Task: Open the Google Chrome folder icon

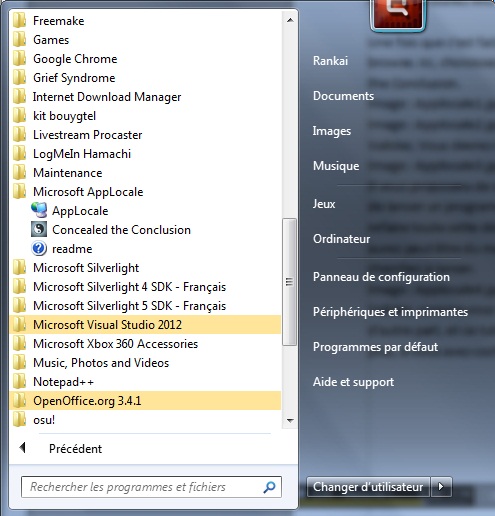Action: tap(19, 59)
